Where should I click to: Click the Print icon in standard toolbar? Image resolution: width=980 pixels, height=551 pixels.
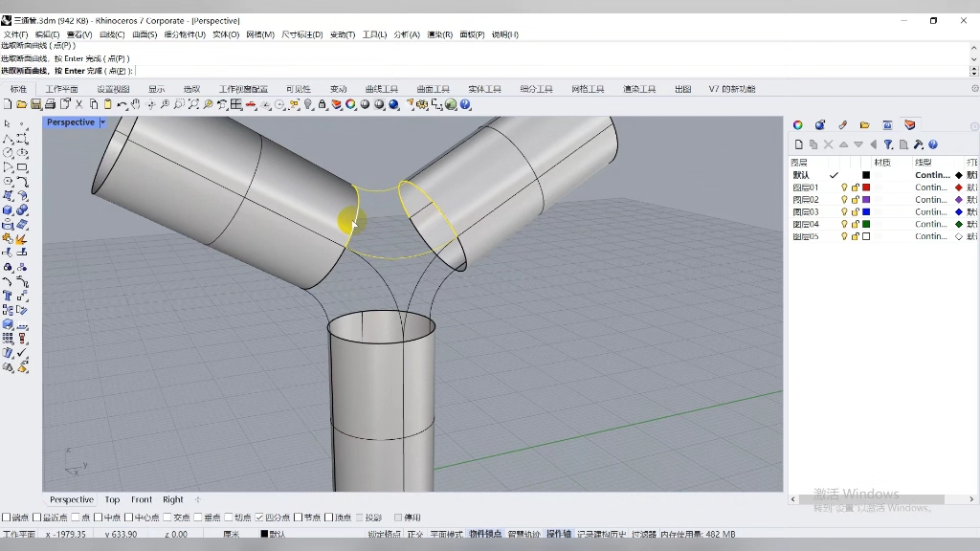(x=50, y=104)
